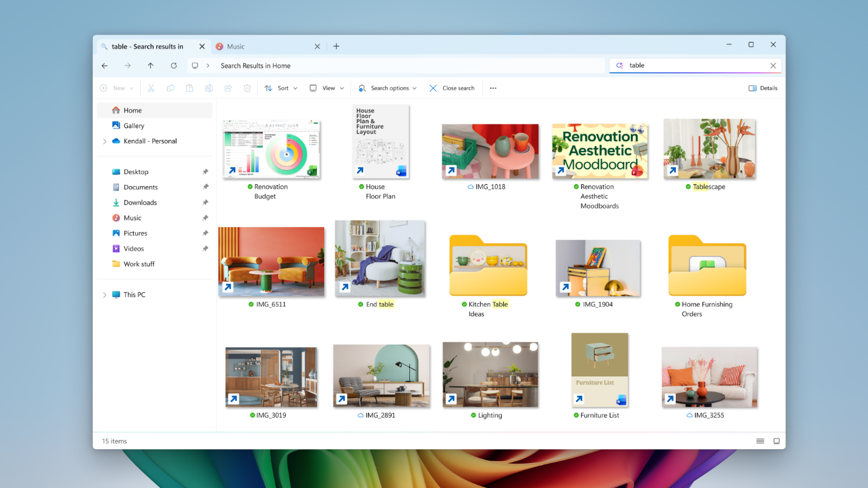
Task: Select IMG_2891 thumbnail
Action: tap(381, 376)
